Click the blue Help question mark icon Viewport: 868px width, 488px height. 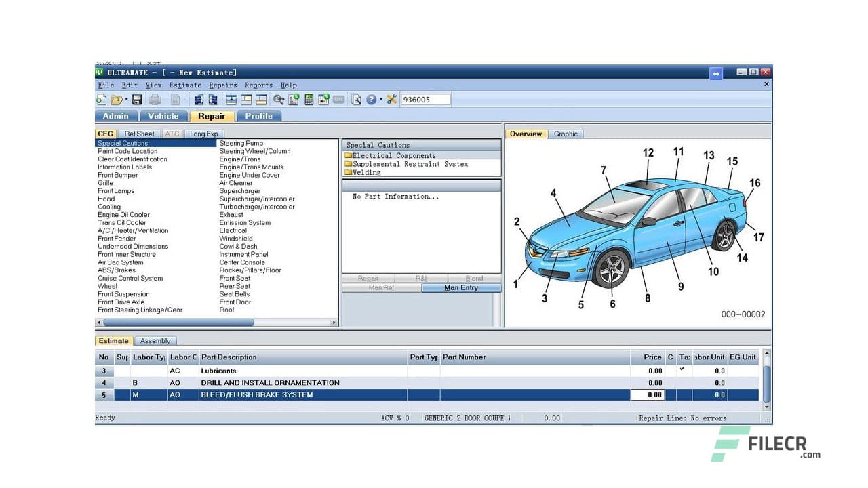pyautogui.click(x=371, y=100)
